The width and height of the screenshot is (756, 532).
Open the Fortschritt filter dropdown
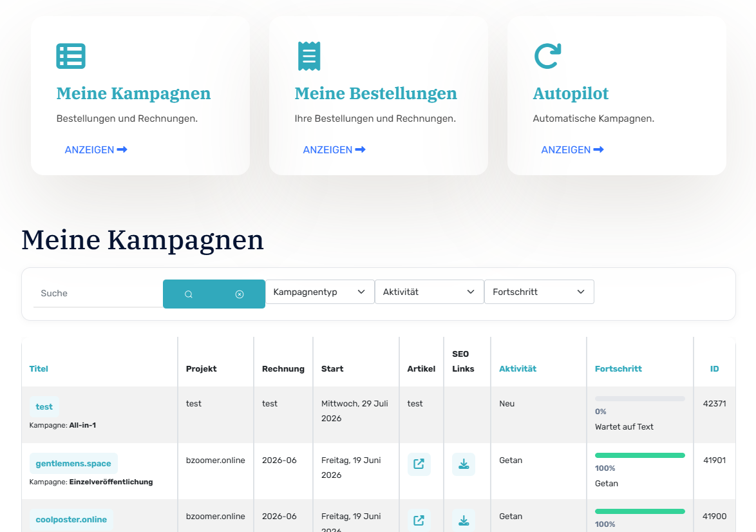pos(539,292)
